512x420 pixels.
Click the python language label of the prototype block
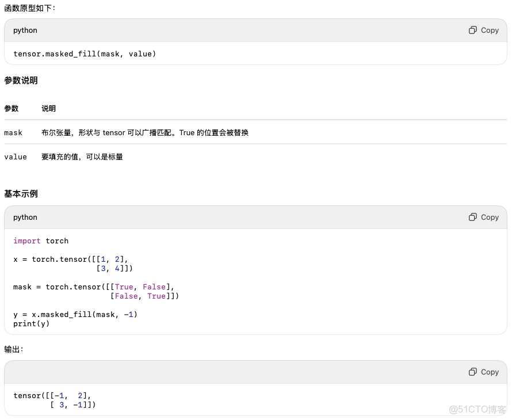click(x=25, y=30)
